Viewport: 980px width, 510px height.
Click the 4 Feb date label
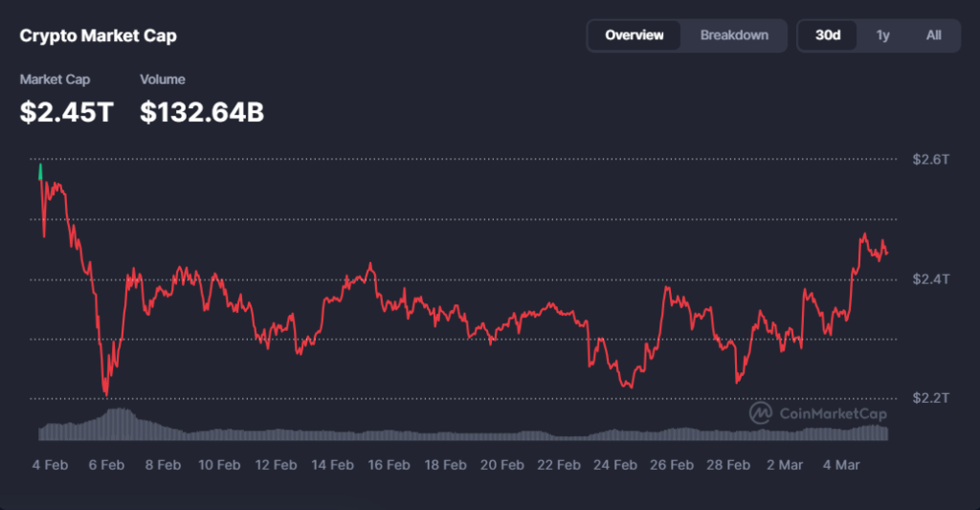pyautogui.click(x=50, y=466)
